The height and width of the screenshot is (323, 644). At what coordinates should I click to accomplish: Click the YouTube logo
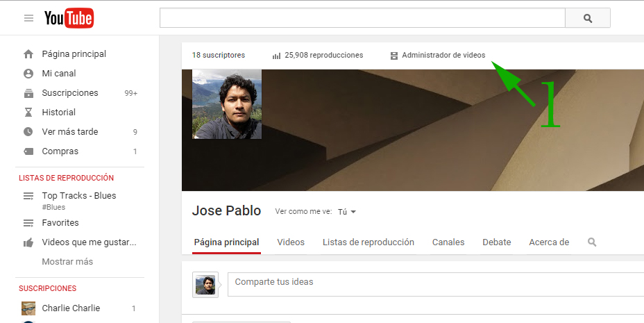tap(69, 18)
